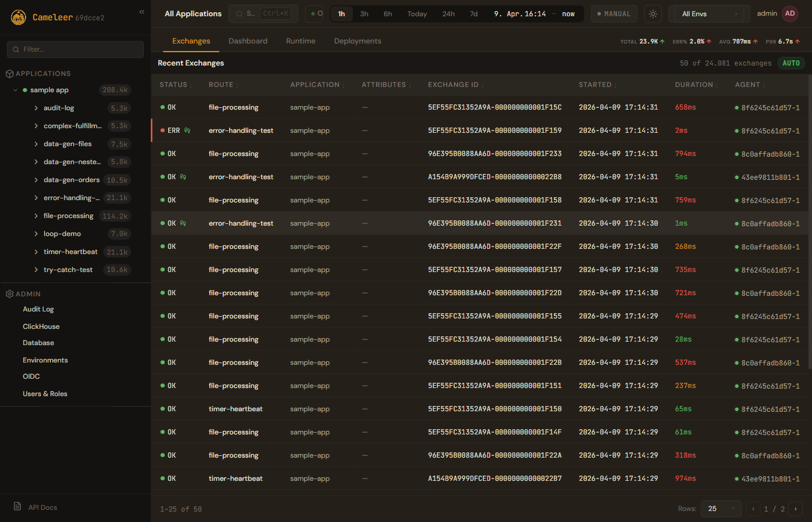Toggle the status filter next to search
The image size is (812, 522).
[x=314, y=14]
